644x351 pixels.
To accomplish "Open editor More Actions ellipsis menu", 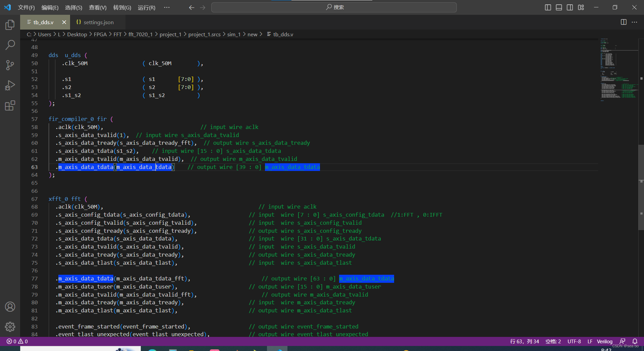I will coord(634,22).
